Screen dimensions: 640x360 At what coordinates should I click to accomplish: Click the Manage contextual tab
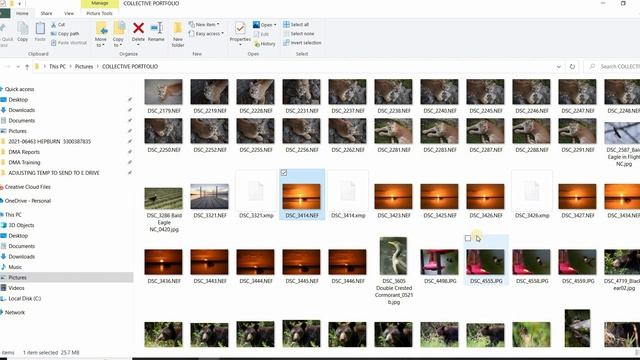100,3
